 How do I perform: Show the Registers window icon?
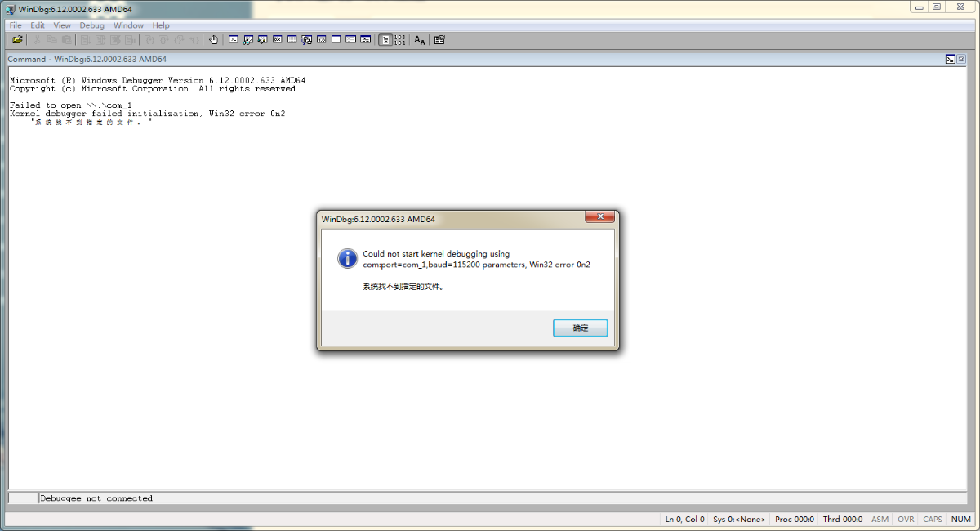point(278,39)
